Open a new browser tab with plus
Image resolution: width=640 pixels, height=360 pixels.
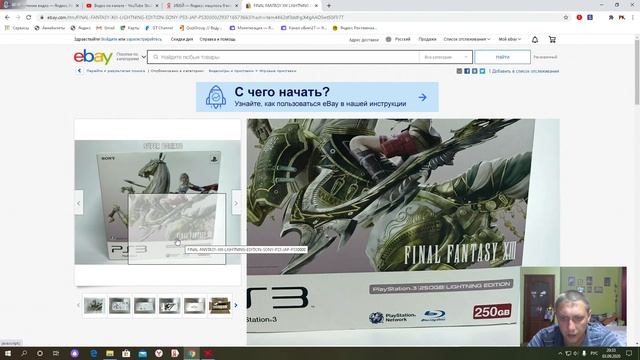click(329, 6)
